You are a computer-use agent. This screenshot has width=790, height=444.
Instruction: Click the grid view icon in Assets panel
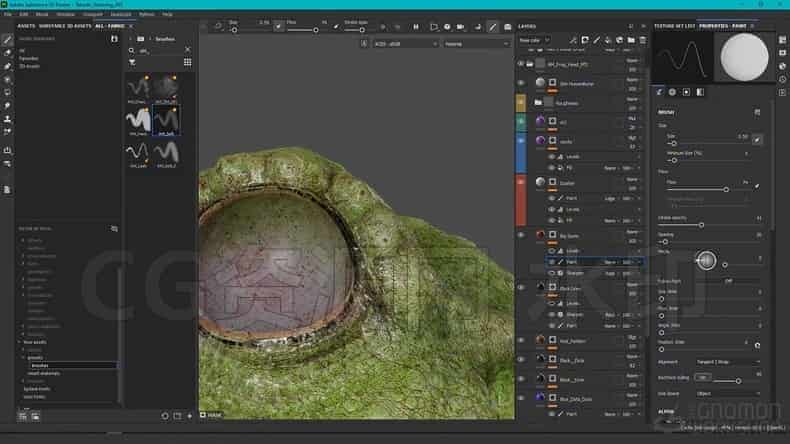pyautogui.click(x=187, y=62)
